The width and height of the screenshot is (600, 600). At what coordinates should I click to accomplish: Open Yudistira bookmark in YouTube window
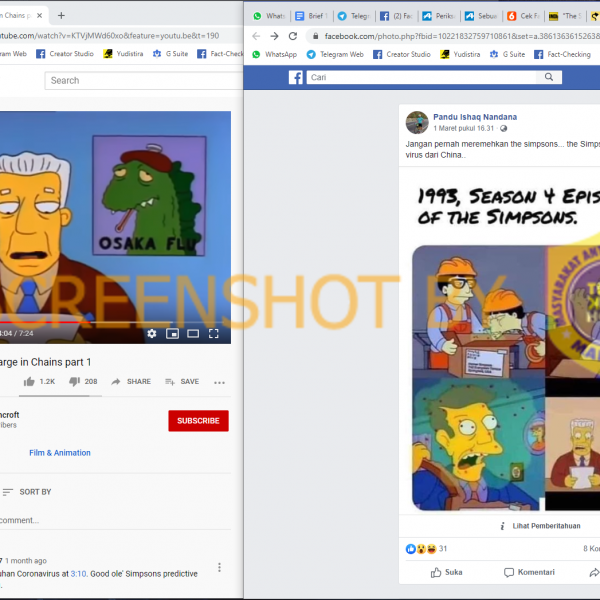[123, 54]
